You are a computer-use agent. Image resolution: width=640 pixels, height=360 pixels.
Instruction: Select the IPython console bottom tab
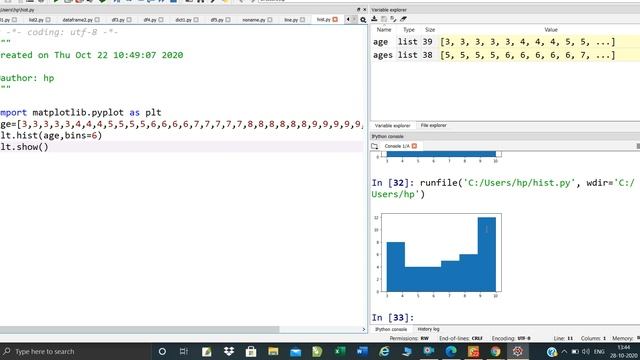[x=391, y=329]
